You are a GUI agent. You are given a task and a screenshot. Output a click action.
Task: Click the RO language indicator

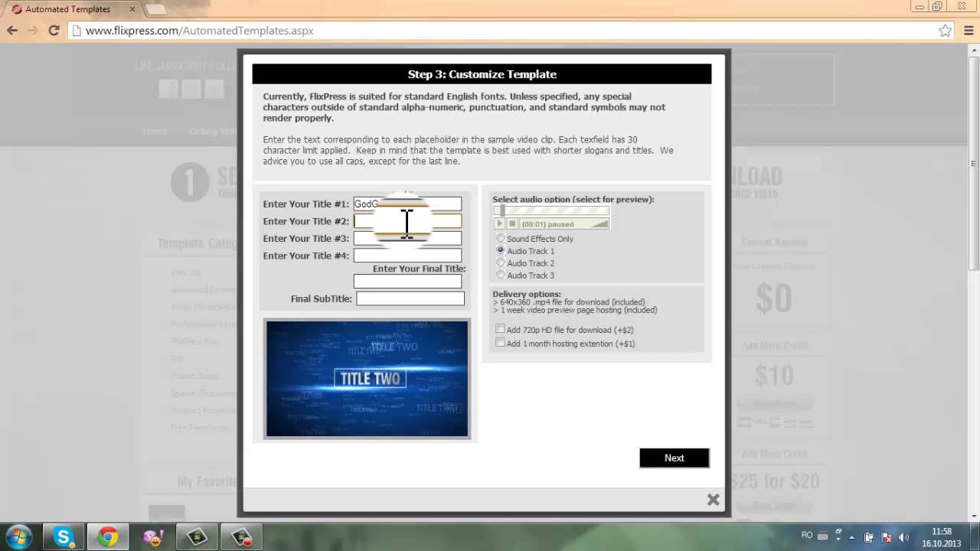[807, 536]
